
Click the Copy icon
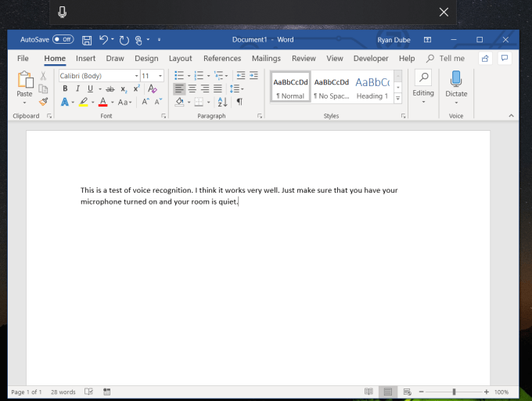point(43,89)
